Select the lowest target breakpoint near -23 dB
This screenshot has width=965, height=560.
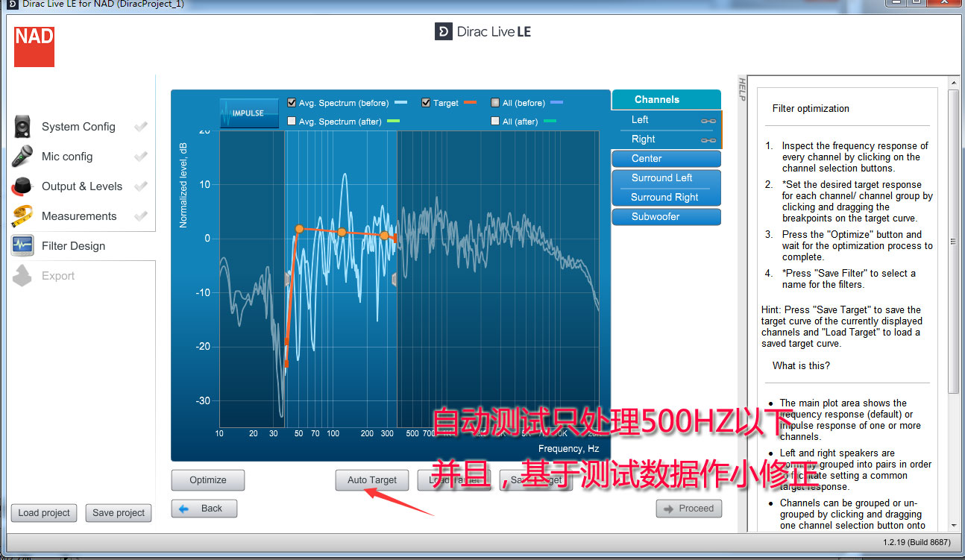286,364
